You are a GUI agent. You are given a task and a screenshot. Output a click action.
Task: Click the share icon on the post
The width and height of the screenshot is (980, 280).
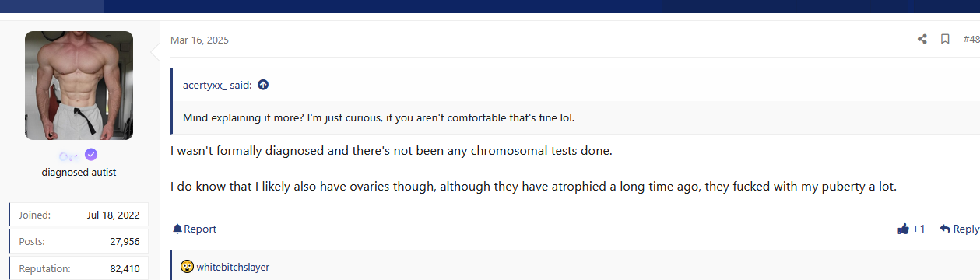(922, 39)
